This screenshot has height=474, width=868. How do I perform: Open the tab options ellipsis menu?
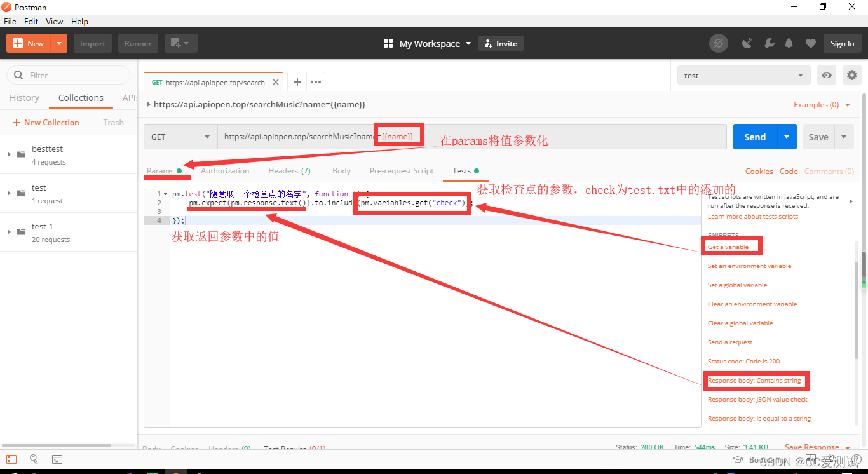(316, 82)
